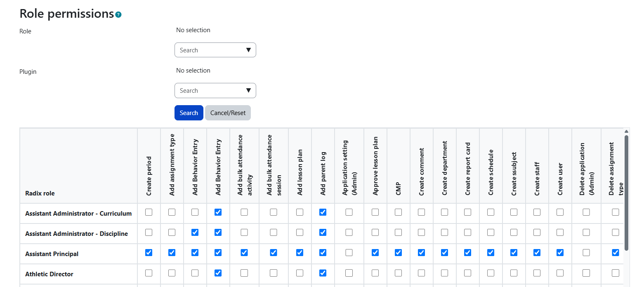Click the Assistant Principal row label
This screenshot has width=644, height=287.
[52, 254]
